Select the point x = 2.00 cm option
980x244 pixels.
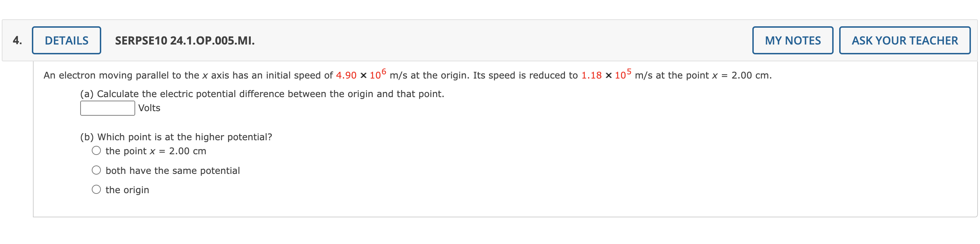point(96,150)
